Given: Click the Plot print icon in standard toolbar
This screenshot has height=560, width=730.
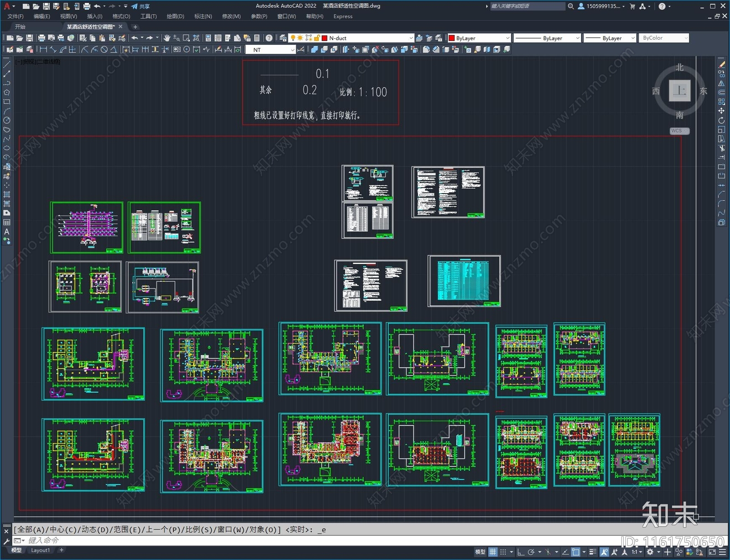Looking at the screenshot, I should pos(42,38).
